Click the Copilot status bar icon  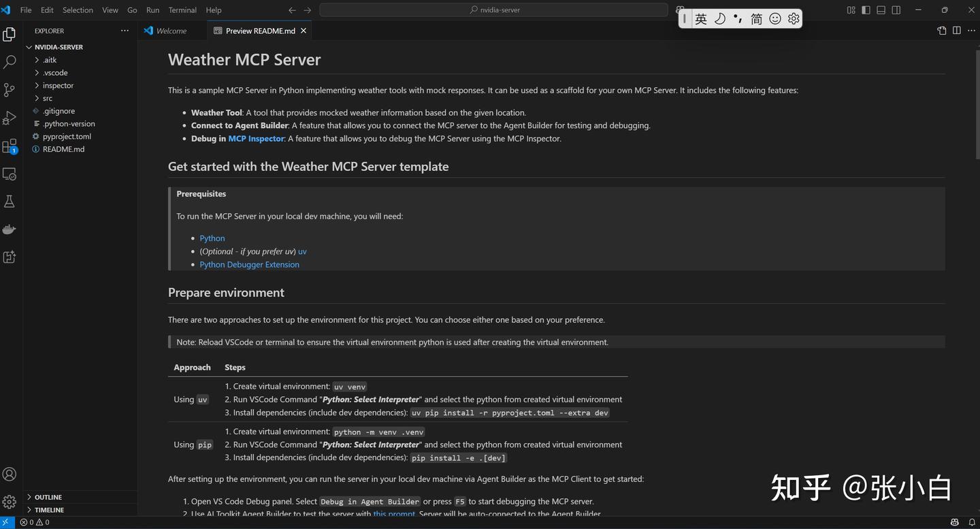(955, 522)
